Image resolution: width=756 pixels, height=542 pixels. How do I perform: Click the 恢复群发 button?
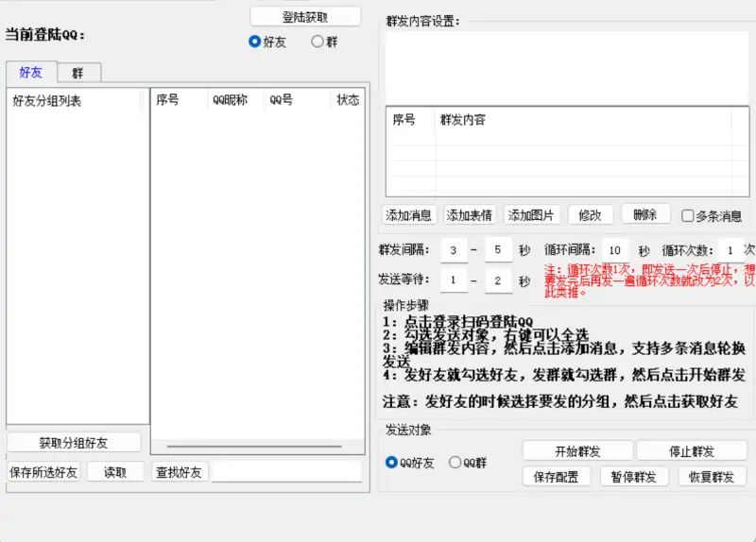[x=712, y=477]
